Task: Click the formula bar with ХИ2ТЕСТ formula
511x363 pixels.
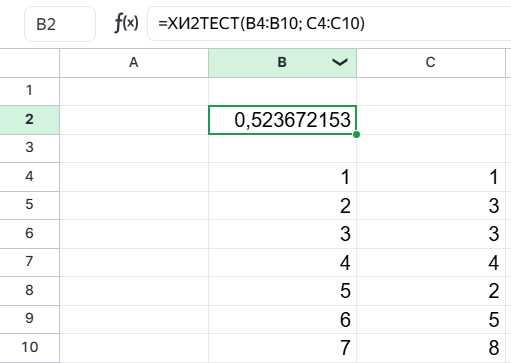Action: click(x=329, y=24)
